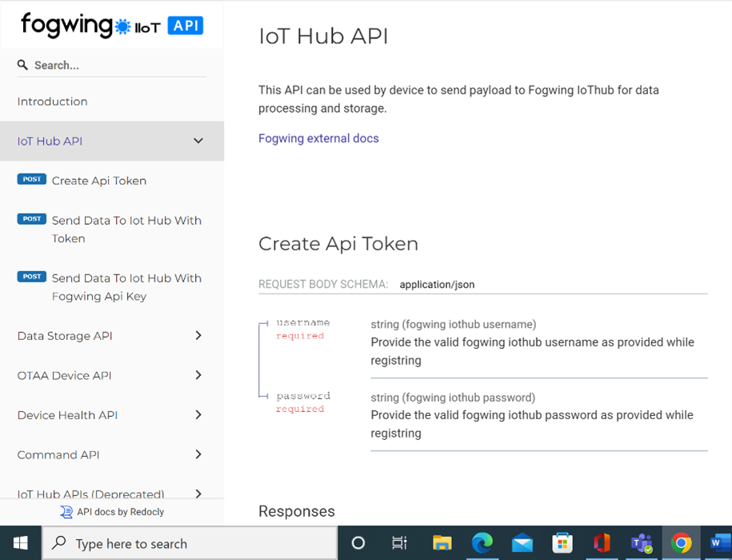The height and width of the screenshot is (560, 732).
Task: Open the Introduction section
Action: (x=52, y=102)
